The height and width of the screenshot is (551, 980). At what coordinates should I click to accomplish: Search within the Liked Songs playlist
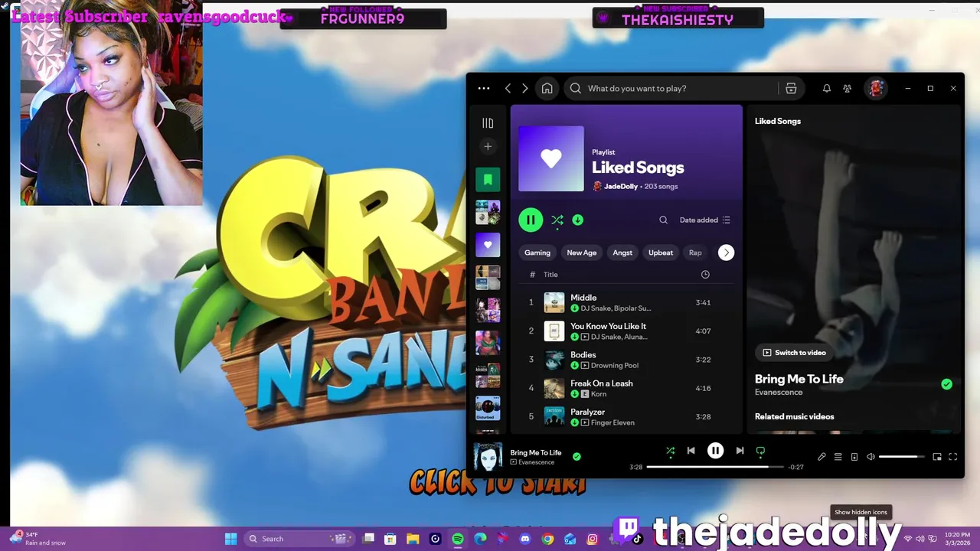click(x=664, y=220)
